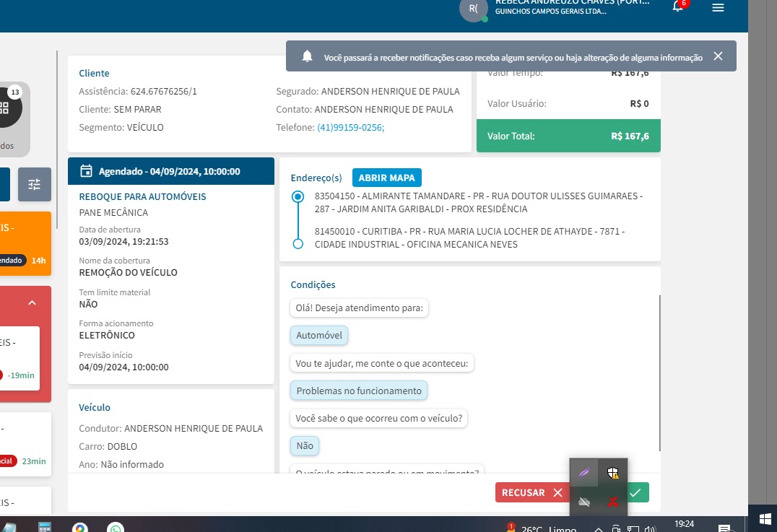Image resolution: width=777 pixels, height=532 pixels.
Task: Click the REBOQUE PARA AUTOMÓVEIS service title
Action: click(143, 196)
